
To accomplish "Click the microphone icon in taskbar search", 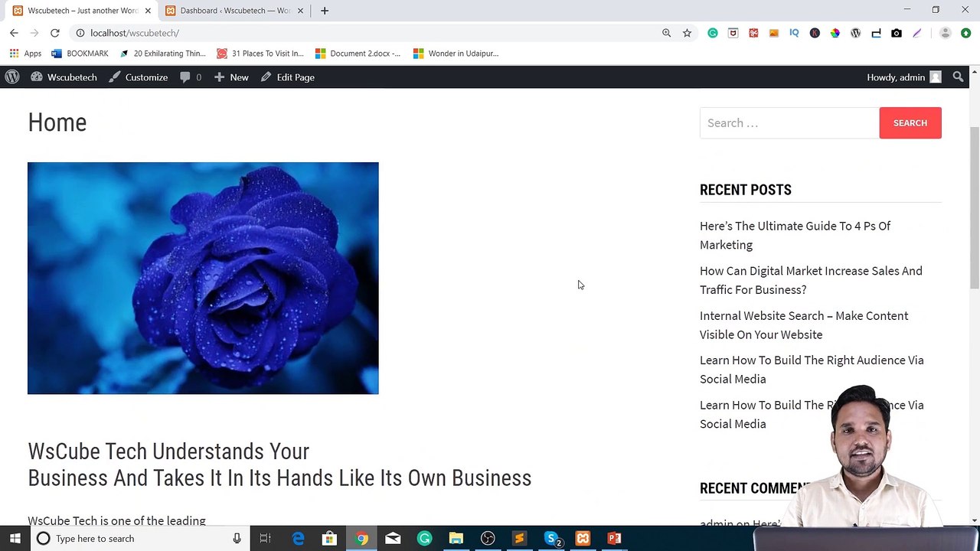I will [x=237, y=539].
